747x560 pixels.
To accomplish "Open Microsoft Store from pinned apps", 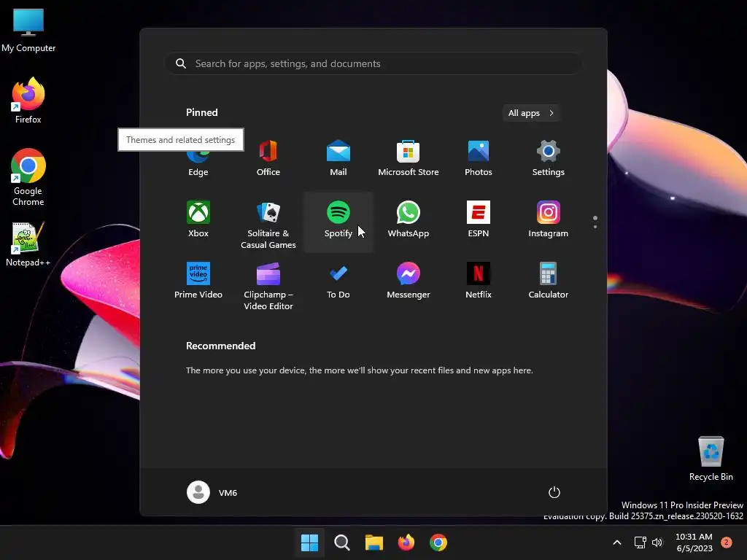I will click(409, 159).
